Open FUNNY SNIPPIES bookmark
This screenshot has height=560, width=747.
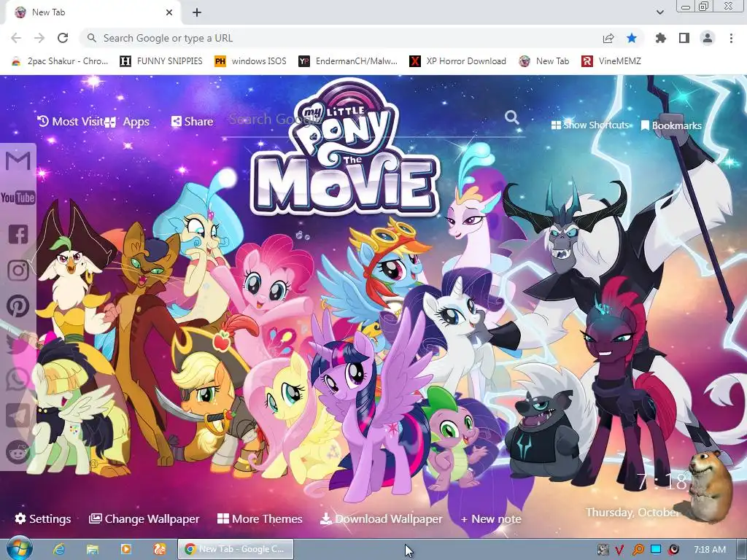pyautogui.click(x=161, y=61)
